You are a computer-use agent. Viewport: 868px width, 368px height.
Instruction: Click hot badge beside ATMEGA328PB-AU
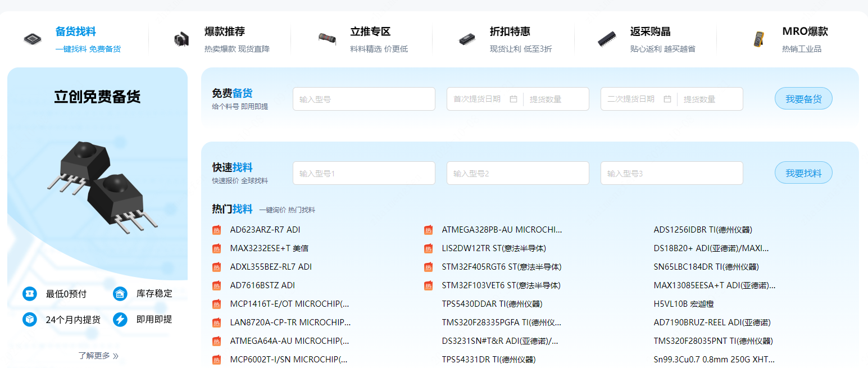(428, 230)
